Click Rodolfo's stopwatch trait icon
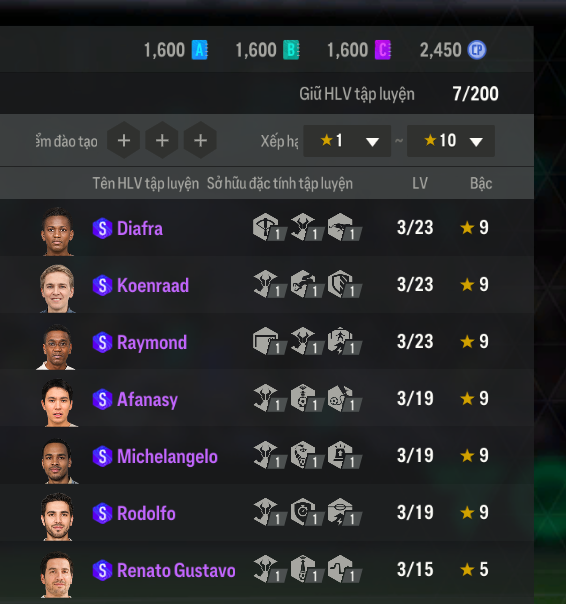Image resolution: width=566 pixels, height=604 pixels. 307,512
